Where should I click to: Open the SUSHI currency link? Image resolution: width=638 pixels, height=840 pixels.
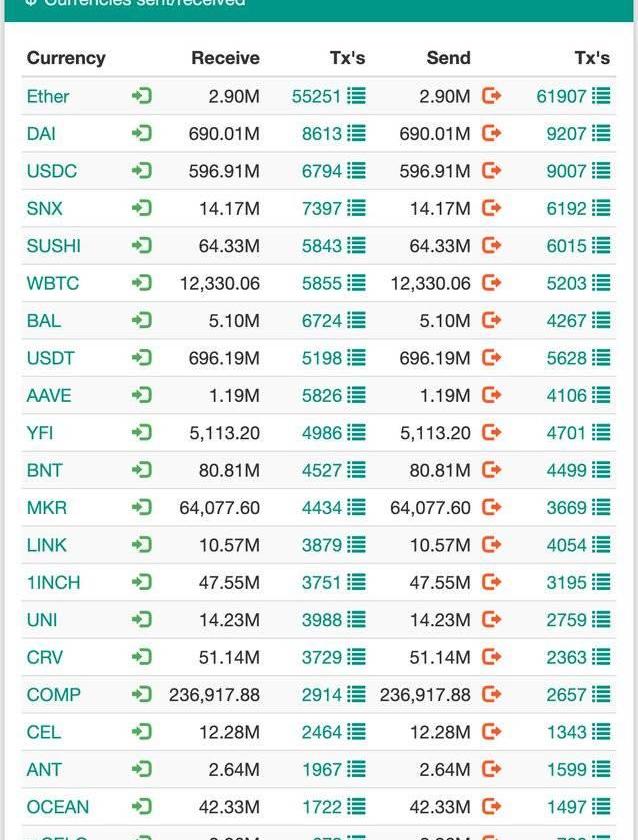coord(54,246)
